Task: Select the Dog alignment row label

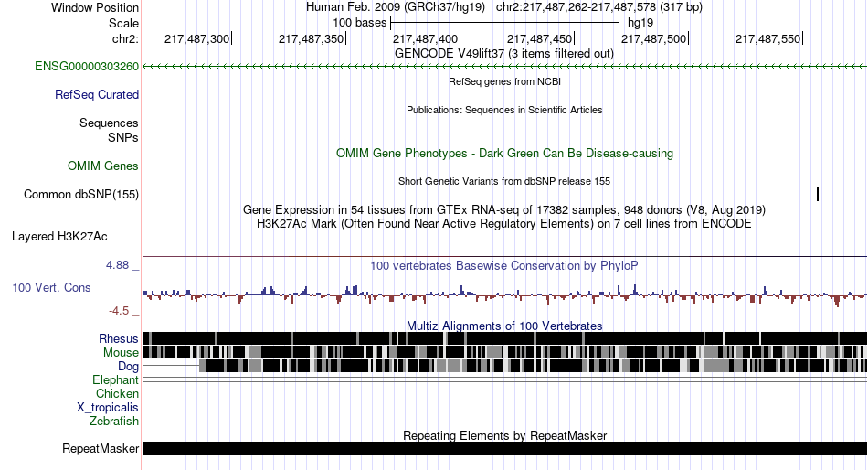Action: [x=128, y=366]
